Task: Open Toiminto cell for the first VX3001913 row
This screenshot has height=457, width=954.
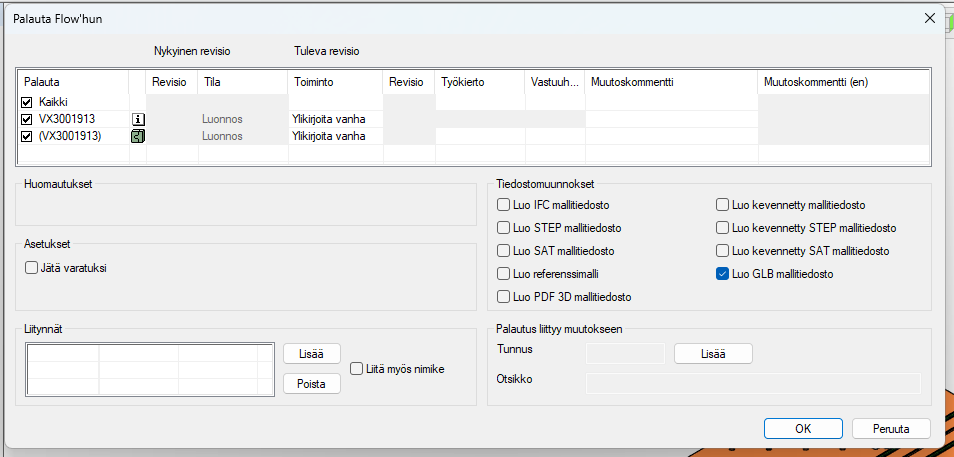Action: click(335, 119)
